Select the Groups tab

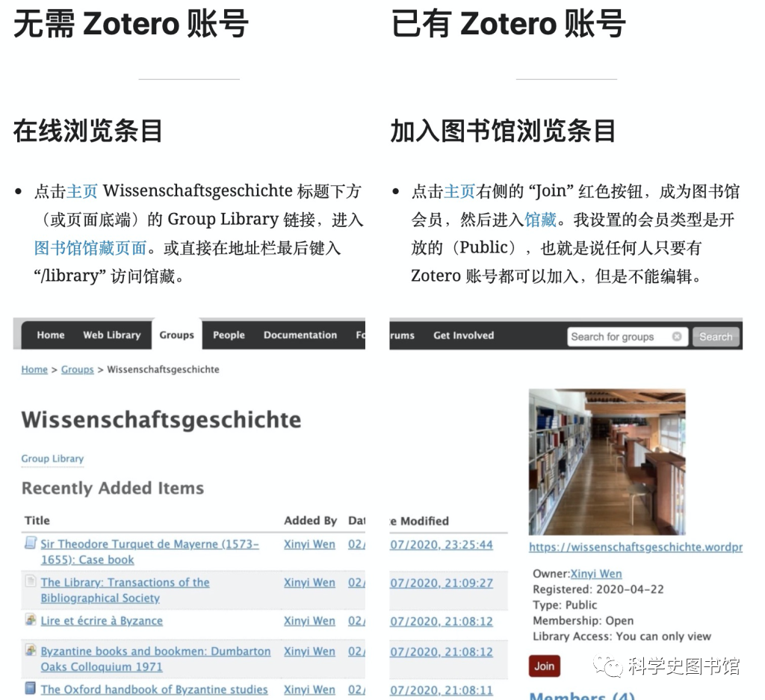176,335
